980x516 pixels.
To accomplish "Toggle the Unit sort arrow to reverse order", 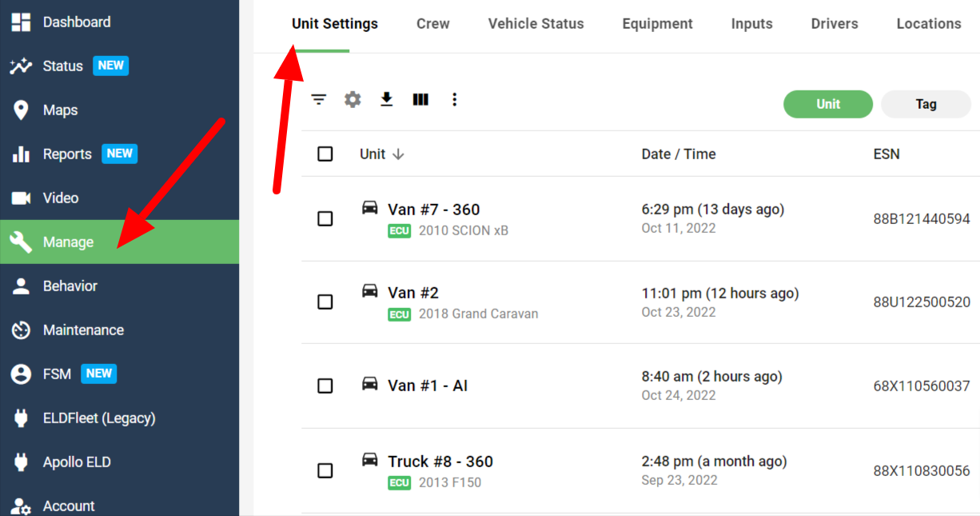I will 397,154.
